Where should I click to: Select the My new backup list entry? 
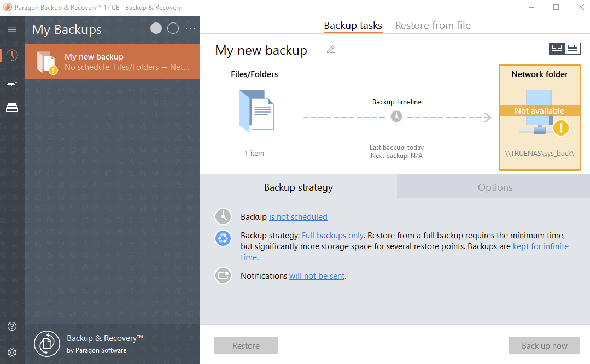coord(113,62)
